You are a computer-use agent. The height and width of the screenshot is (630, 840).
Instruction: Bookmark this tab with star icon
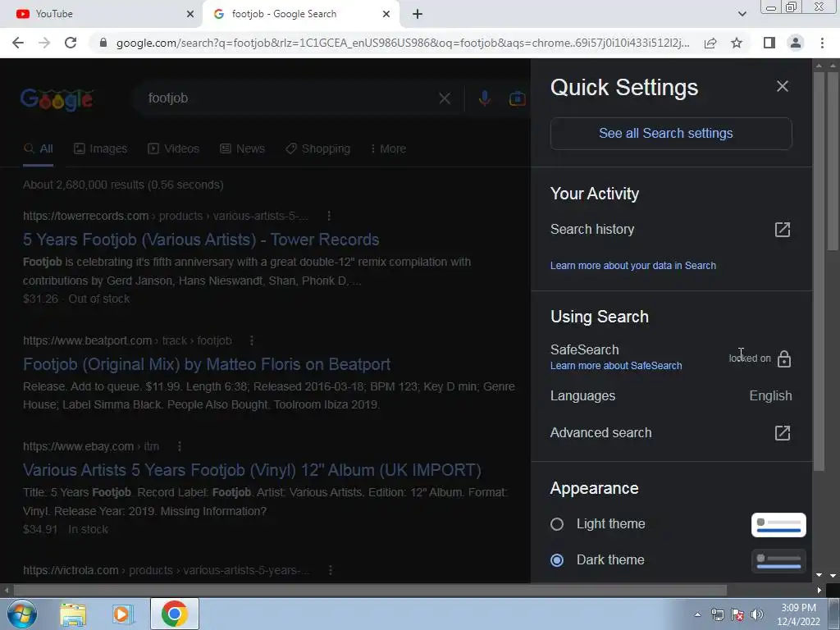[737, 43]
